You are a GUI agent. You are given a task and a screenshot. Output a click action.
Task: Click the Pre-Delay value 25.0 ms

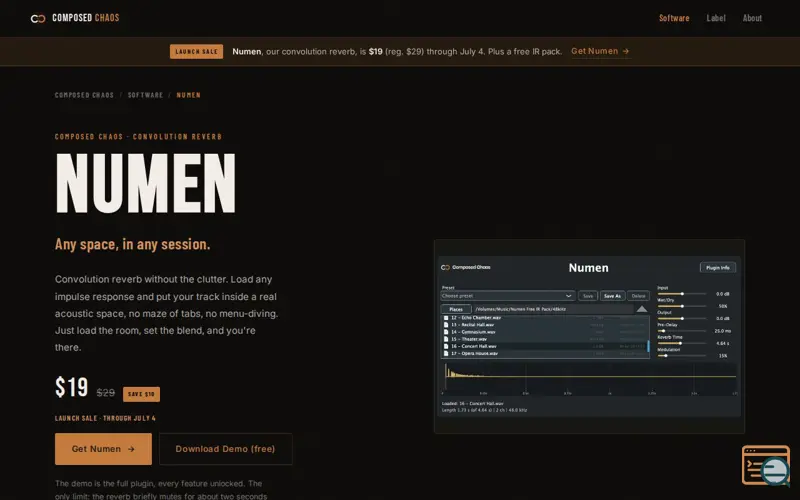722,331
